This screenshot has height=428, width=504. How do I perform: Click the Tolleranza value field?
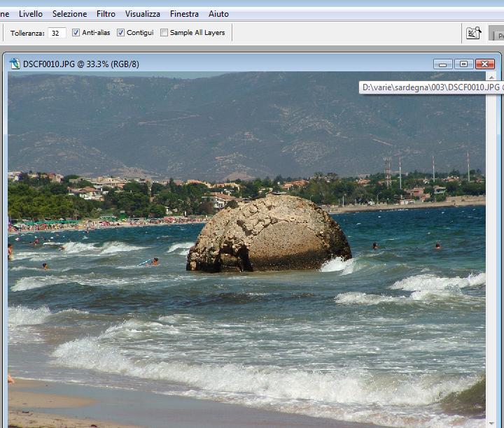(x=57, y=33)
